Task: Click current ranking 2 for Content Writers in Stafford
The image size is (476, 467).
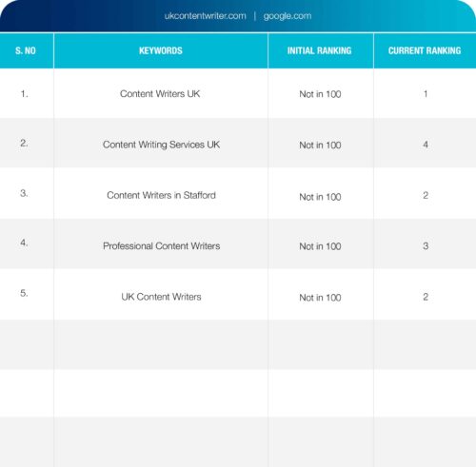Action: pyautogui.click(x=426, y=195)
